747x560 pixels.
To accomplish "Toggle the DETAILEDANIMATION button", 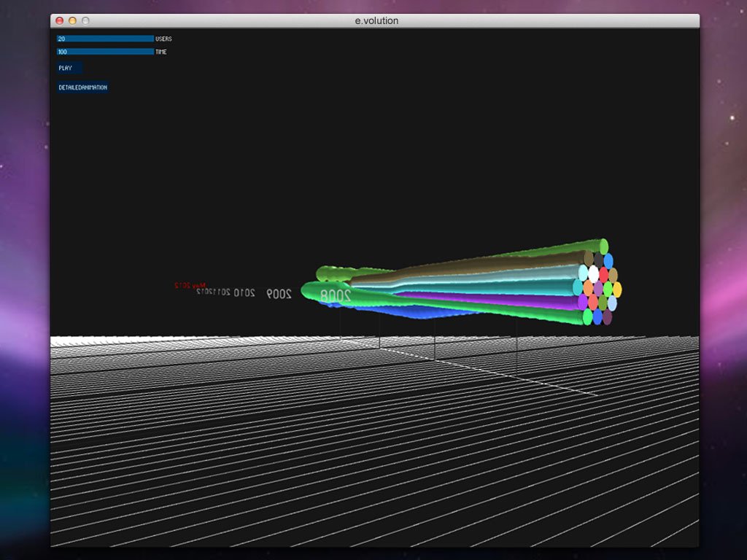I will point(83,87).
